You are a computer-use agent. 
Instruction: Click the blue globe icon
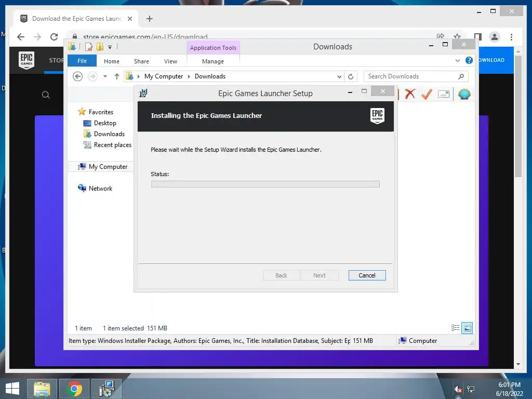[464, 94]
